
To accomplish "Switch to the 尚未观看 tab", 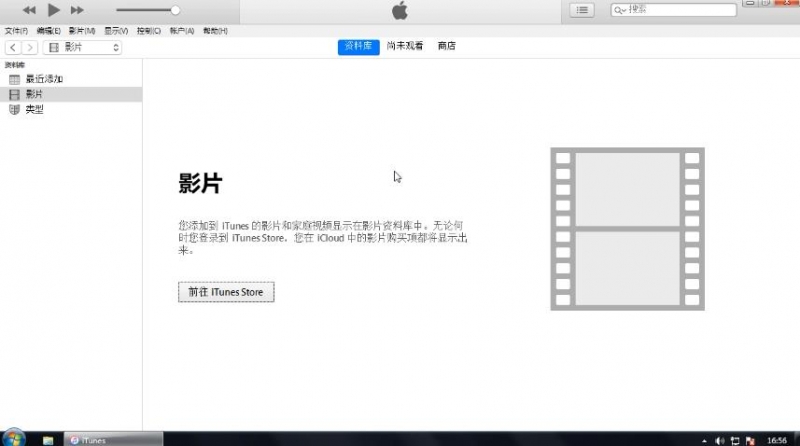I will (405, 46).
